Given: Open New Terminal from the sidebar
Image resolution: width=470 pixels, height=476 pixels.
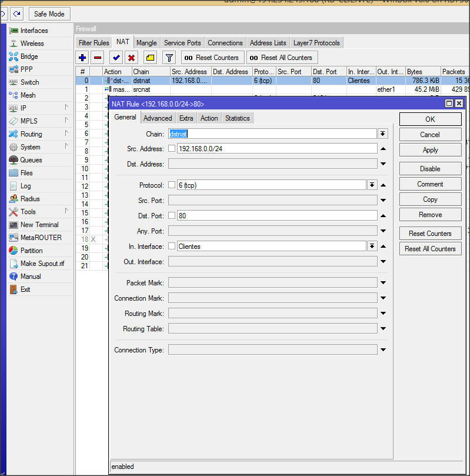Looking at the screenshot, I should (x=39, y=225).
